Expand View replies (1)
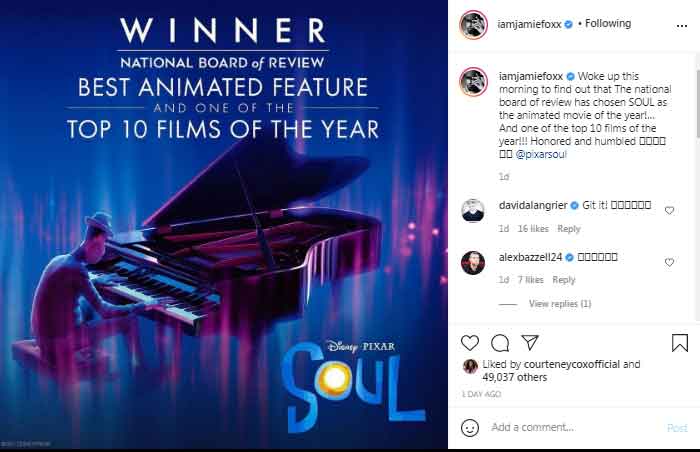This screenshot has width=700, height=452. coord(560,303)
